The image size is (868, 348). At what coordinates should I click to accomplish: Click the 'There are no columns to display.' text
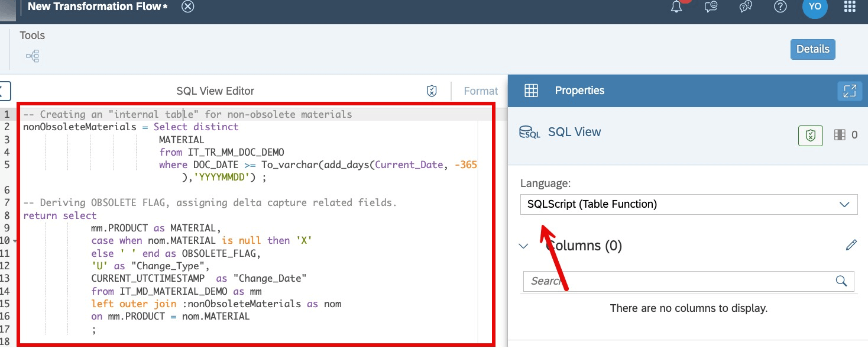click(689, 308)
